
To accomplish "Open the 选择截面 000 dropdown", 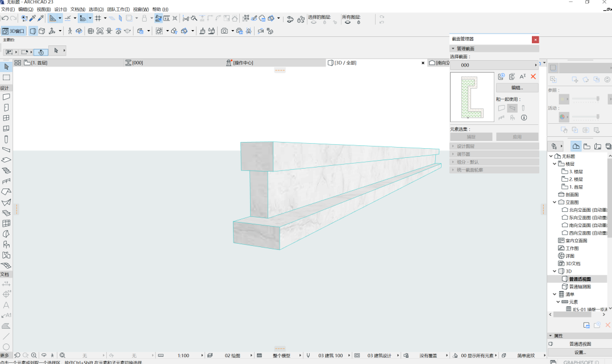I will tap(494, 65).
